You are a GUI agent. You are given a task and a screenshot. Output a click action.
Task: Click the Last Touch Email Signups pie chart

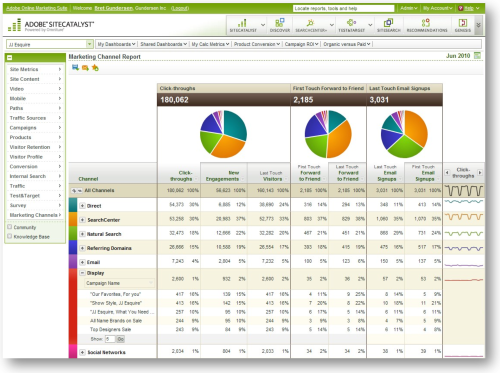[404, 134]
